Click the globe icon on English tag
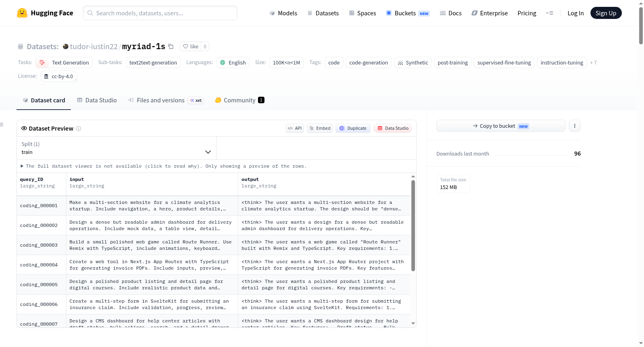The image size is (644, 347). (223, 62)
